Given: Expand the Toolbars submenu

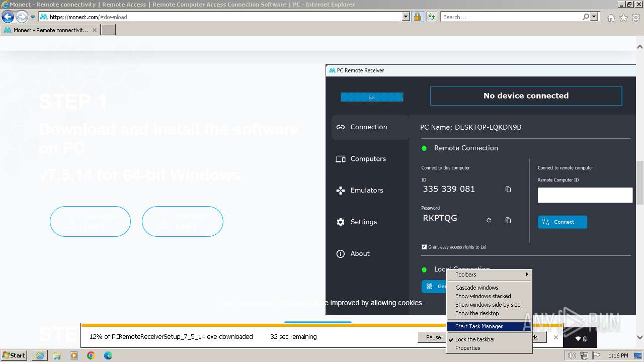Looking at the screenshot, I should click(x=489, y=275).
